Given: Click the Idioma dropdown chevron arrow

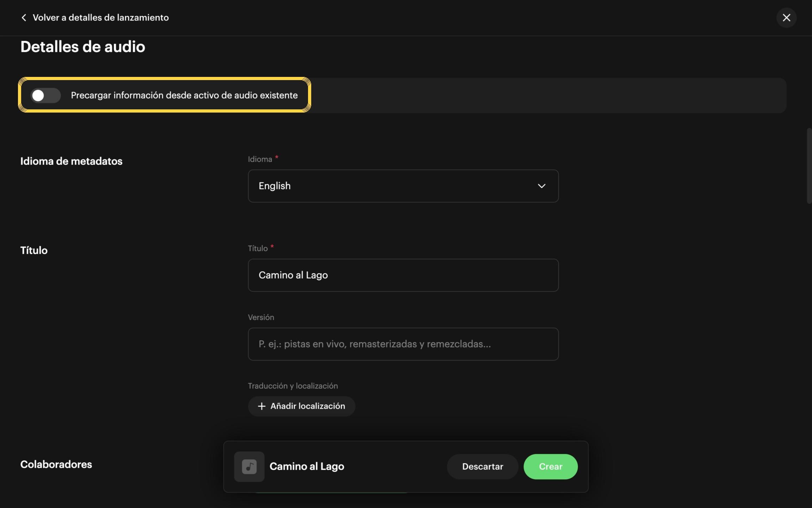Looking at the screenshot, I should coord(542,186).
